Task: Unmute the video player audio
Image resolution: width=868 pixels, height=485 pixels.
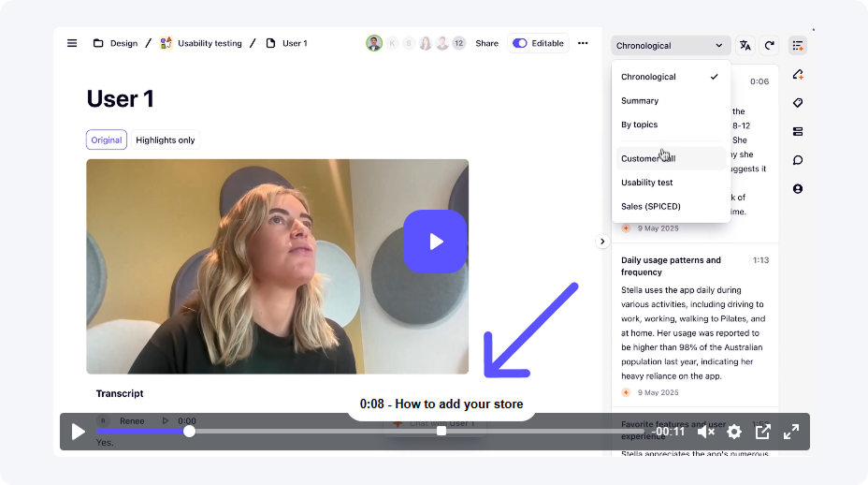Action: (706, 432)
